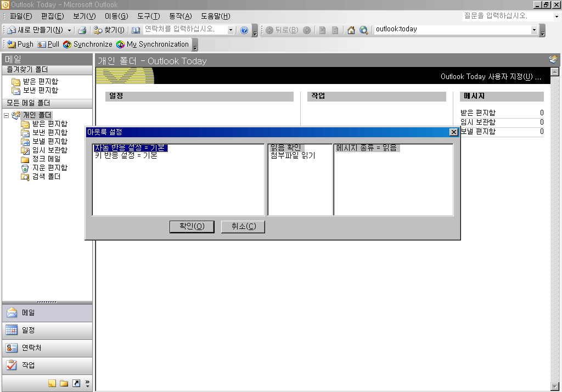The image size is (562, 392).
Task: Click the 질문을 입력하십시오 help question field
Action: [x=508, y=16]
